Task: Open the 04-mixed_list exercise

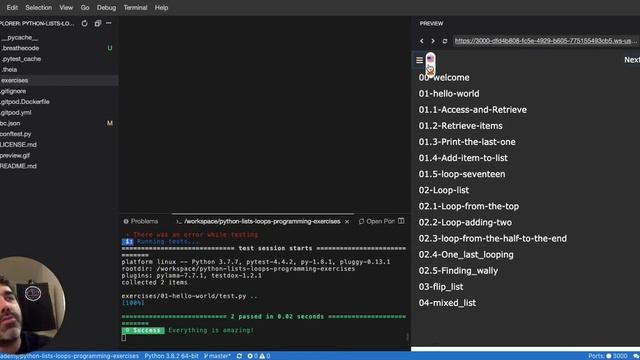Action: pos(447,303)
